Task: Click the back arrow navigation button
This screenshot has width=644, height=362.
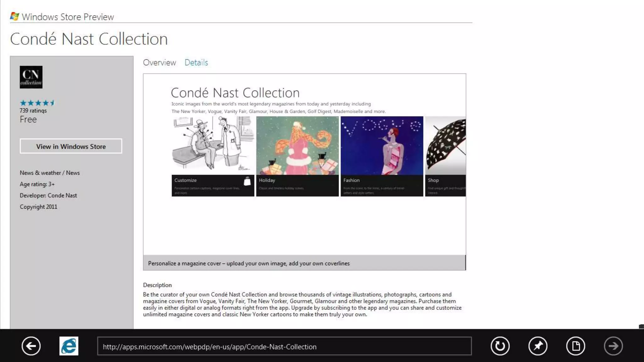Action: tap(31, 346)
